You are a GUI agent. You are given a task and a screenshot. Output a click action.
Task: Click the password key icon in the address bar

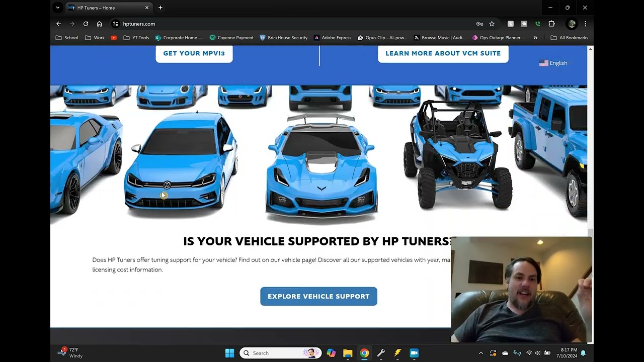479,24
